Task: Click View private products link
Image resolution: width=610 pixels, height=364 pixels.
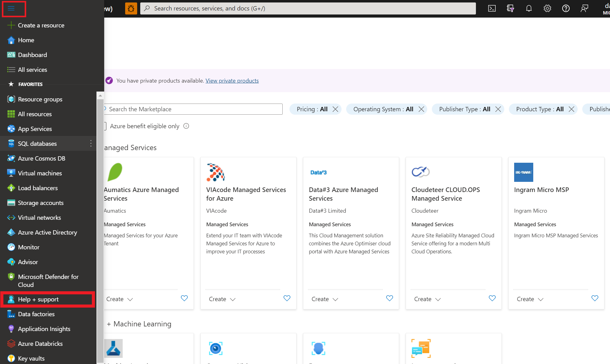Action: 232,80
